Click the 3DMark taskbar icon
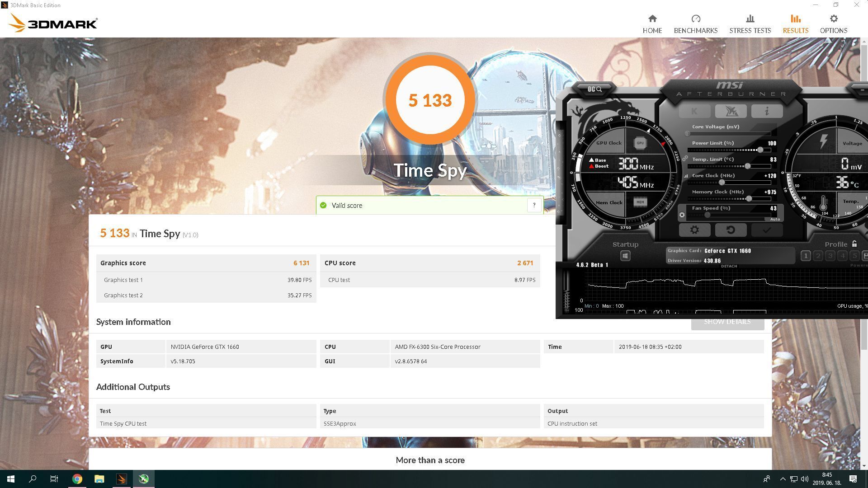Viewport: 868px width, 488px height. click(x=121, y=479)
